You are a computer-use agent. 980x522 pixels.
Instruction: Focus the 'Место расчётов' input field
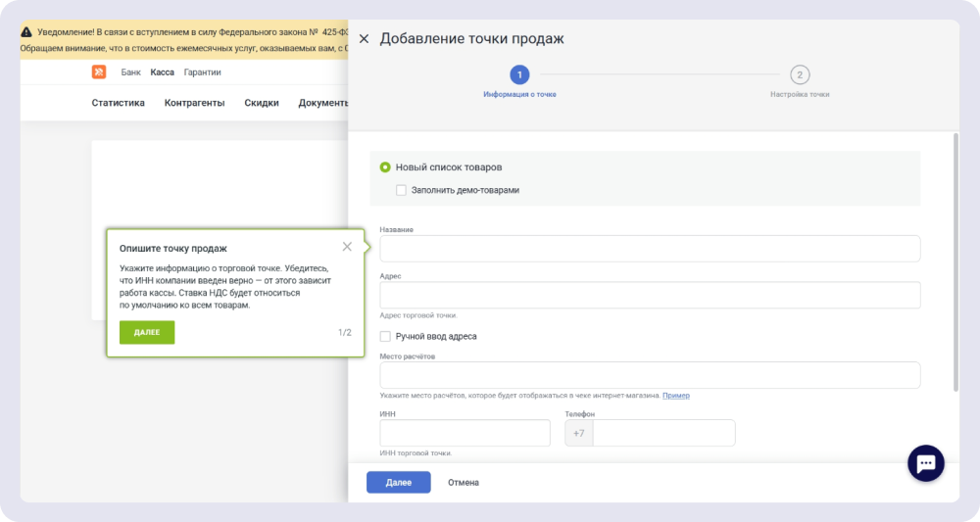[650, 375]
